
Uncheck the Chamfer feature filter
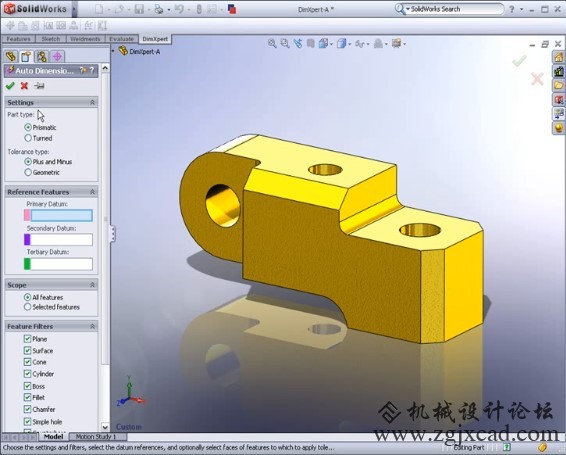point(27,409)
